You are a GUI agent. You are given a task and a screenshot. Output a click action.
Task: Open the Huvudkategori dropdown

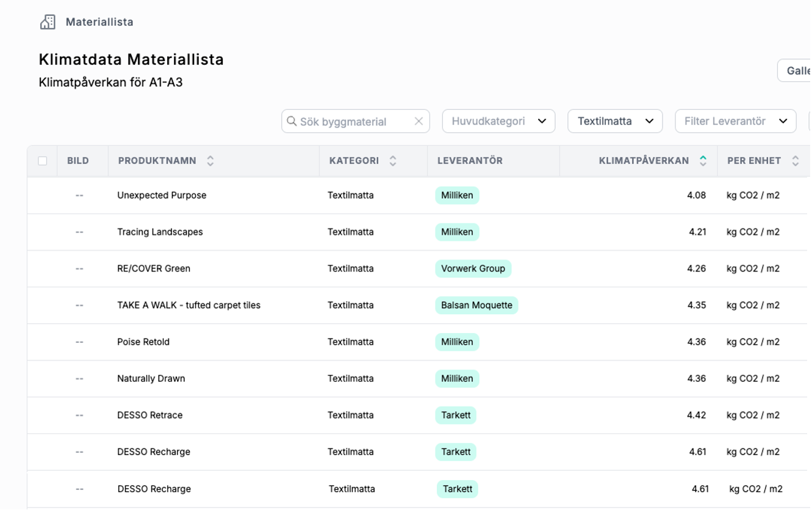tap(498, 121)
